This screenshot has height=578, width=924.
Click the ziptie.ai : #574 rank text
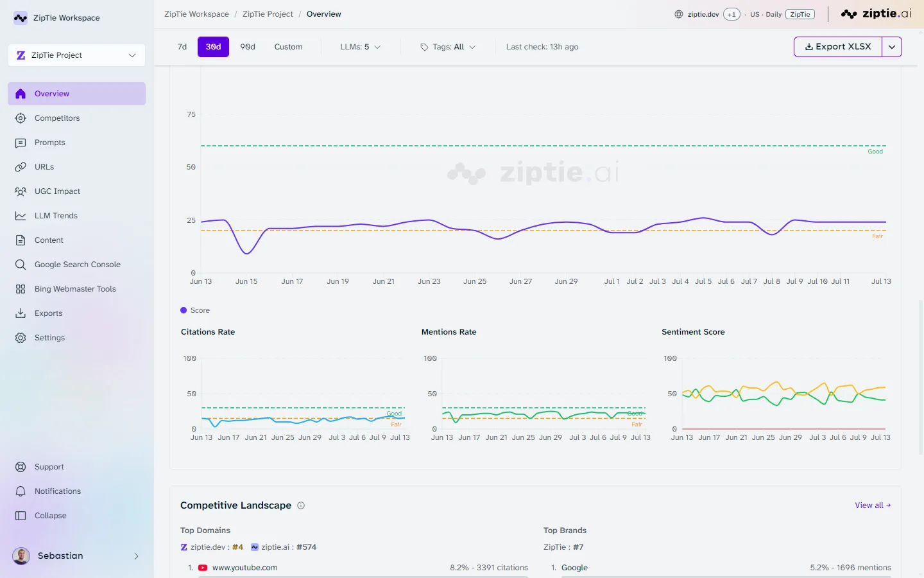pyautogui.click(x=289, y=547)
